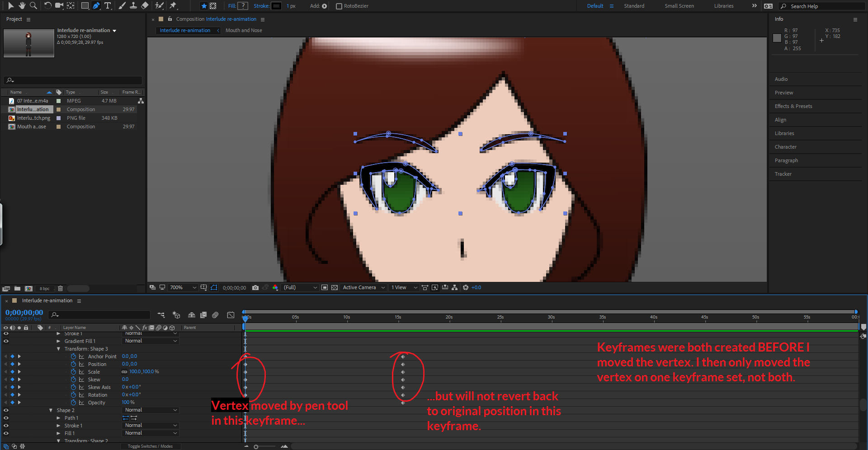This screenshot has width=868, height=450.
Task: Select the Rotation tool
Action: pos(47,6)
